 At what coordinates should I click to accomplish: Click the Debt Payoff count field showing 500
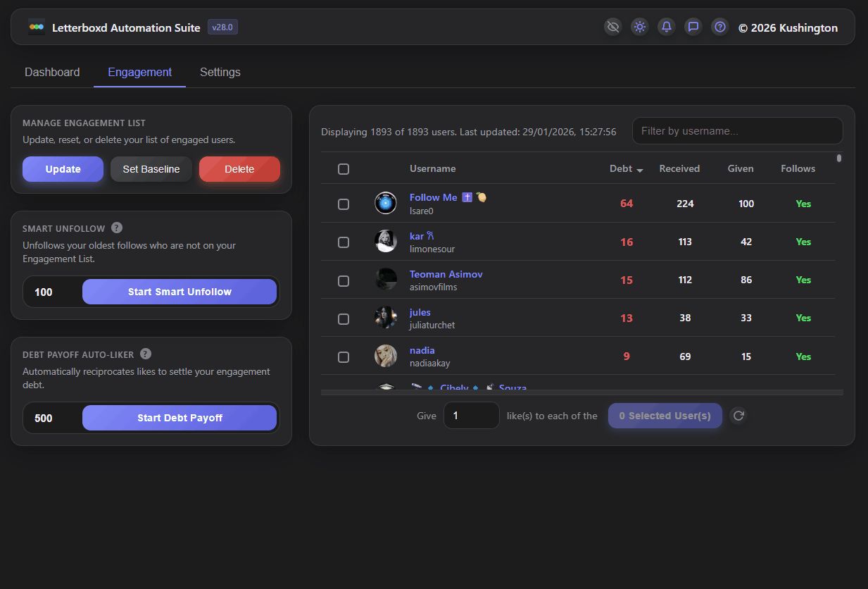tap(53, 418)
